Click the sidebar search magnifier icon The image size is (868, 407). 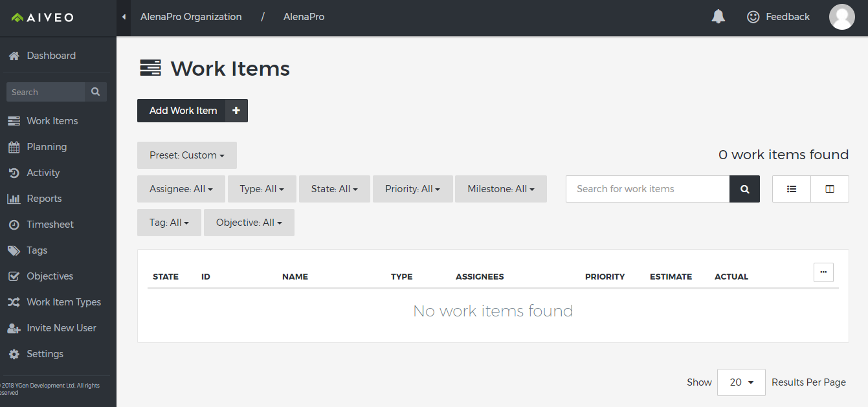[x=95, y=92]
